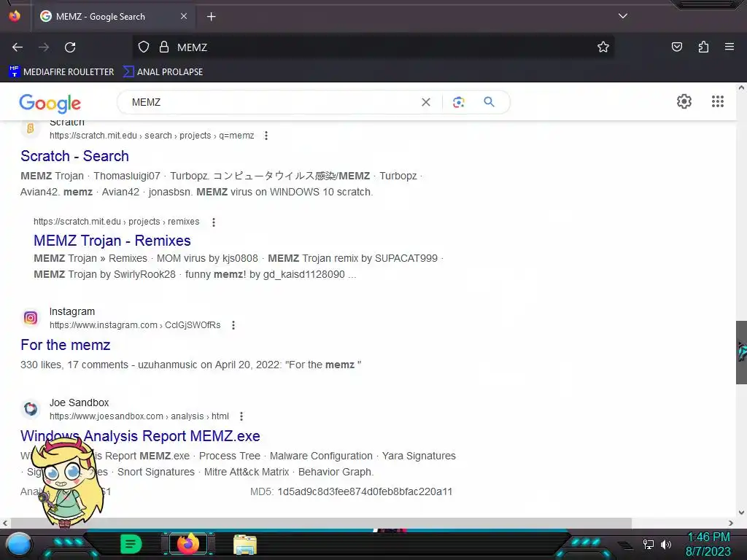Open Google apps grid
747x560 pixels.
click(x=718, y=101)
